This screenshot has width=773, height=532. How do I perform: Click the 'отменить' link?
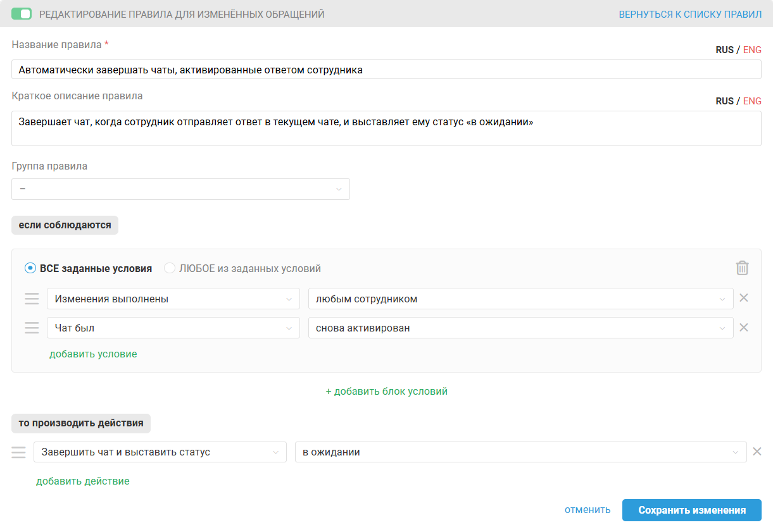[588, 510]
